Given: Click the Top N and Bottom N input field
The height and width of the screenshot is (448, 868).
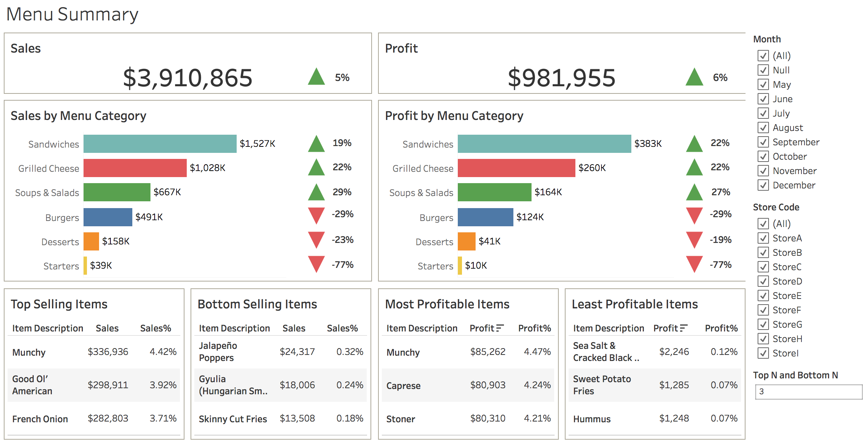Looking at the screenshot, I should point(809,392).
